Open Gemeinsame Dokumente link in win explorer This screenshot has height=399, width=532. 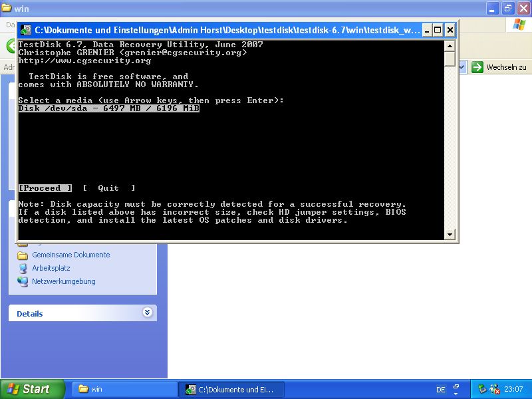[71, 255]
